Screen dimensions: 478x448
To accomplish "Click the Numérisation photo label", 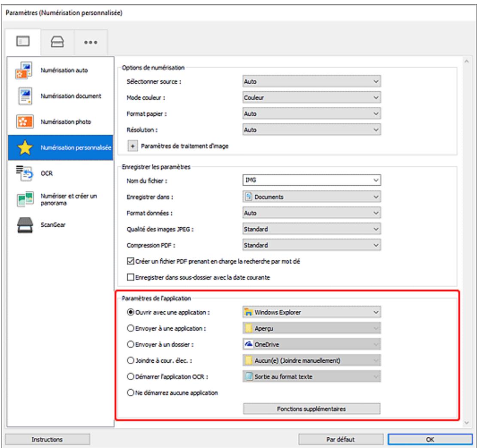I will click(x=66, y=122).
